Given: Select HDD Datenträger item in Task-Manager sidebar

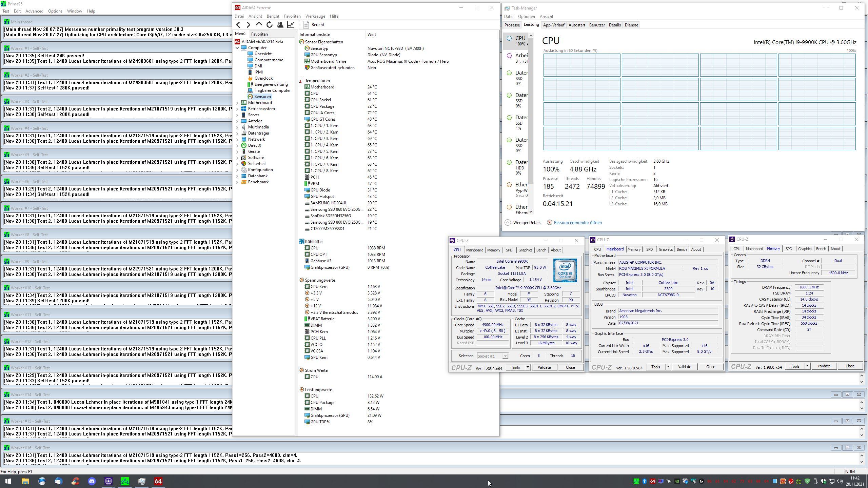Looking at the screenshot, I should (516, 167).
